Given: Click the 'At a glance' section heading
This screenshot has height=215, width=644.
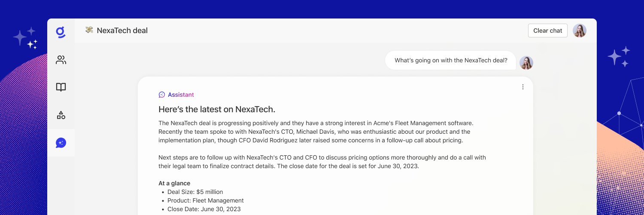Looking at the screenshot, I should (x=174, y=183).
